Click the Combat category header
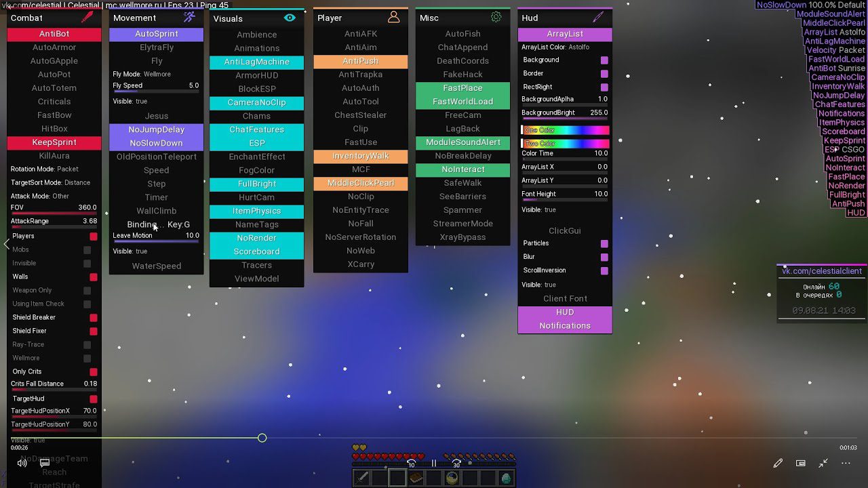Screen dimensions: 868x488 pyautogui.click(x=54, y=18)
